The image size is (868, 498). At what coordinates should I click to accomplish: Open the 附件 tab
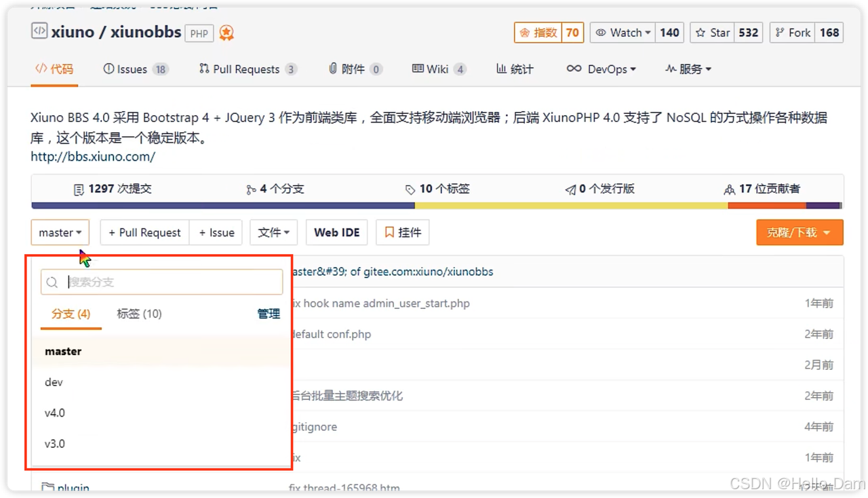pyautogui.click(x=355, y=69)
